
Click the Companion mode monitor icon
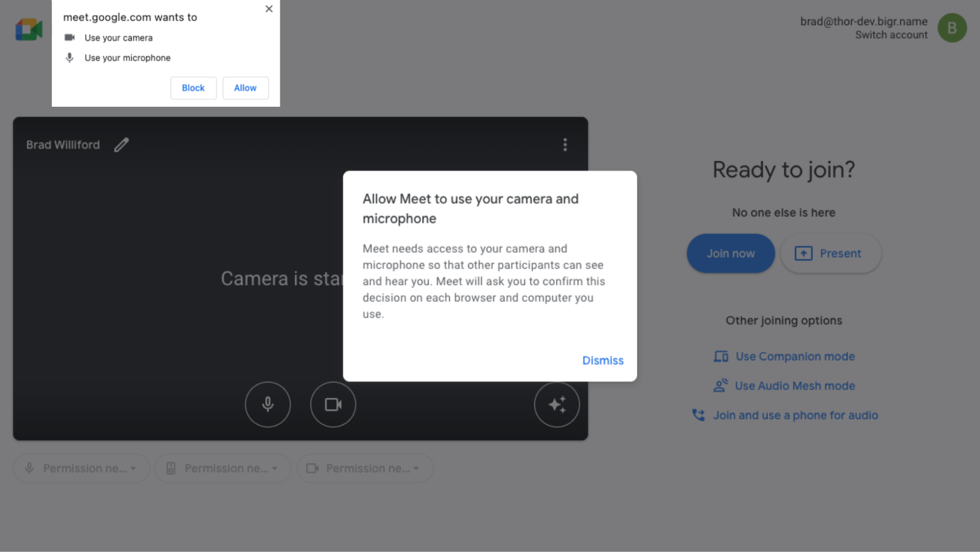pyautogui.click(x=720, y=356)
